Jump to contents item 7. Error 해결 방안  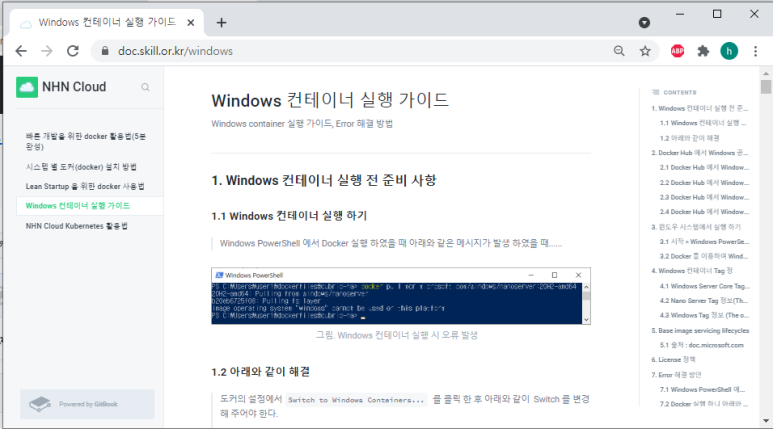click(676, 375)
